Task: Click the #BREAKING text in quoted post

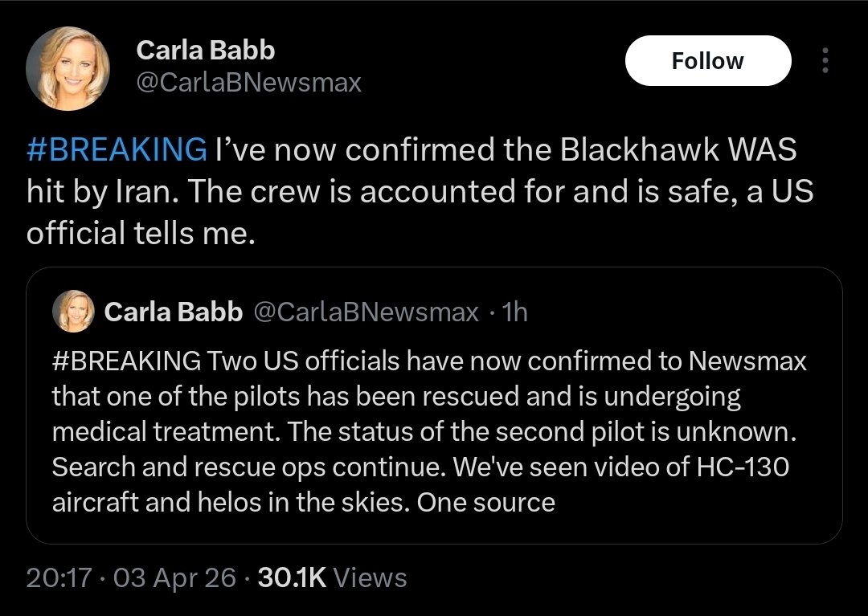Action: pyautogui.click(x=127, y=361)
